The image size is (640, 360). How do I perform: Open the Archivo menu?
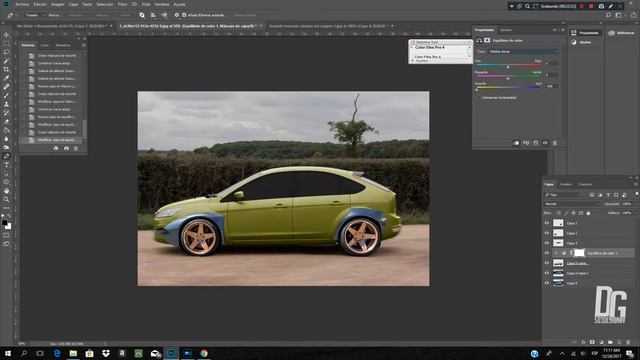[22, 4]
